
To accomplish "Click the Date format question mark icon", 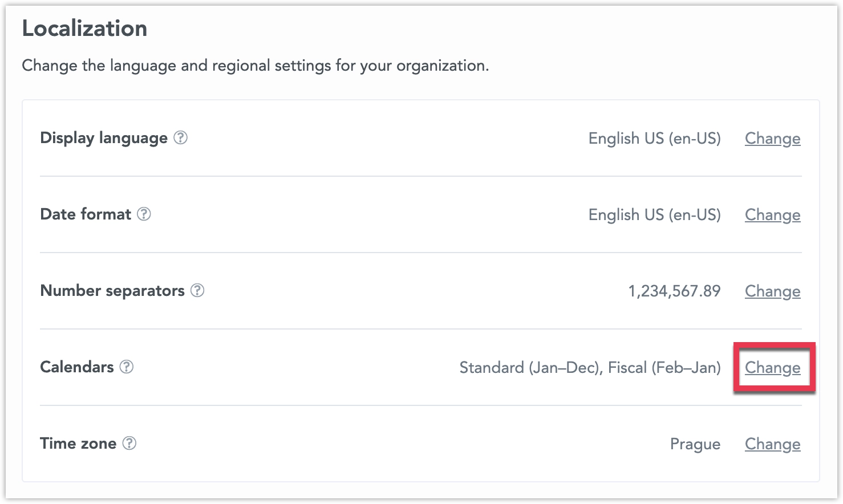I will [x=145, y=214].
